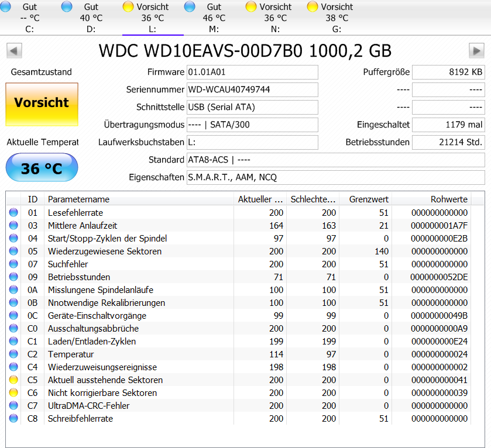This screenshot has height=448, width=491.
Task: Click status icon of row 09 Betriebsstunden
Action: click(x=13, y=277)
